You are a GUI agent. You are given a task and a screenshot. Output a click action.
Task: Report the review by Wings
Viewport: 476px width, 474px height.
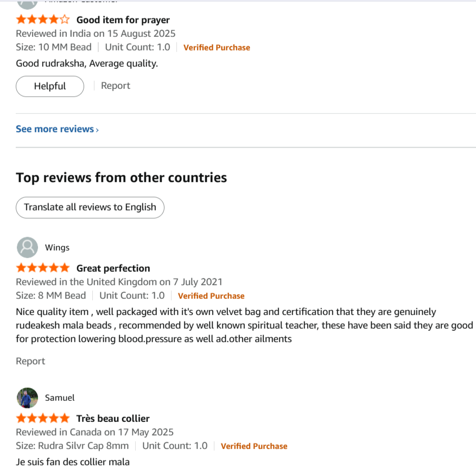[30, 361]
